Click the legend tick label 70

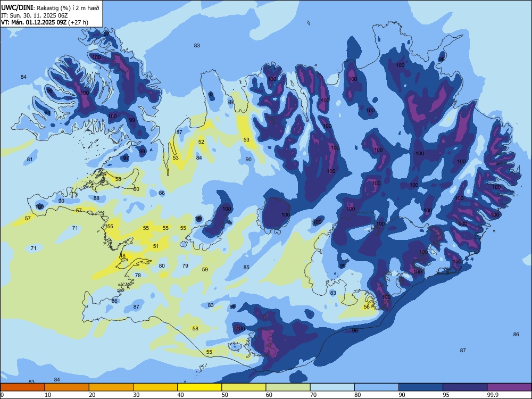[x=313, y=395]
